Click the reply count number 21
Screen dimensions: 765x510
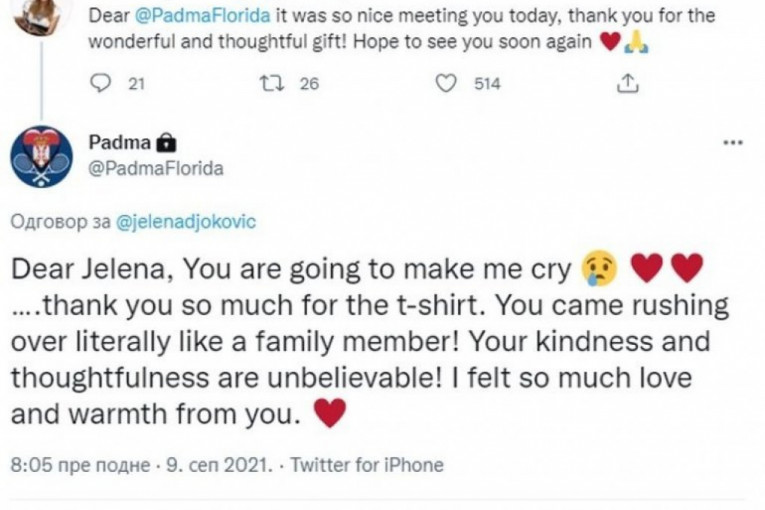tap(138, 85)
